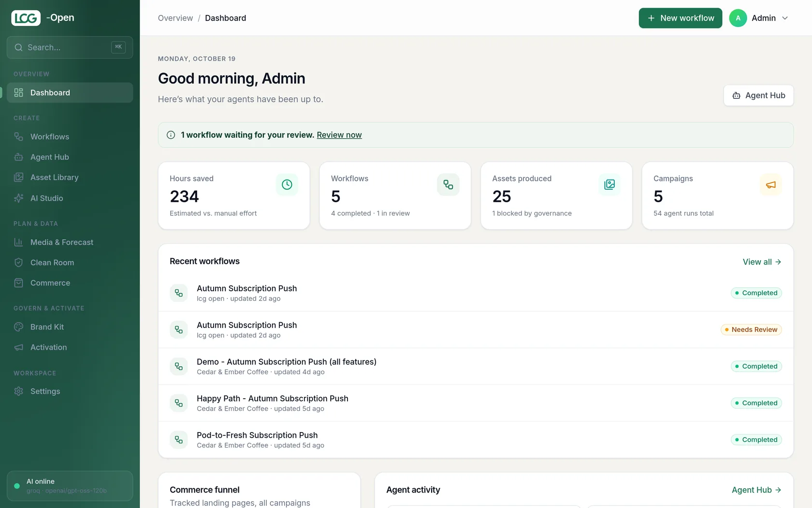Click the workflow icon beside Happy Path row
This screenshot has height=508, width=812.
click(179, 403)
